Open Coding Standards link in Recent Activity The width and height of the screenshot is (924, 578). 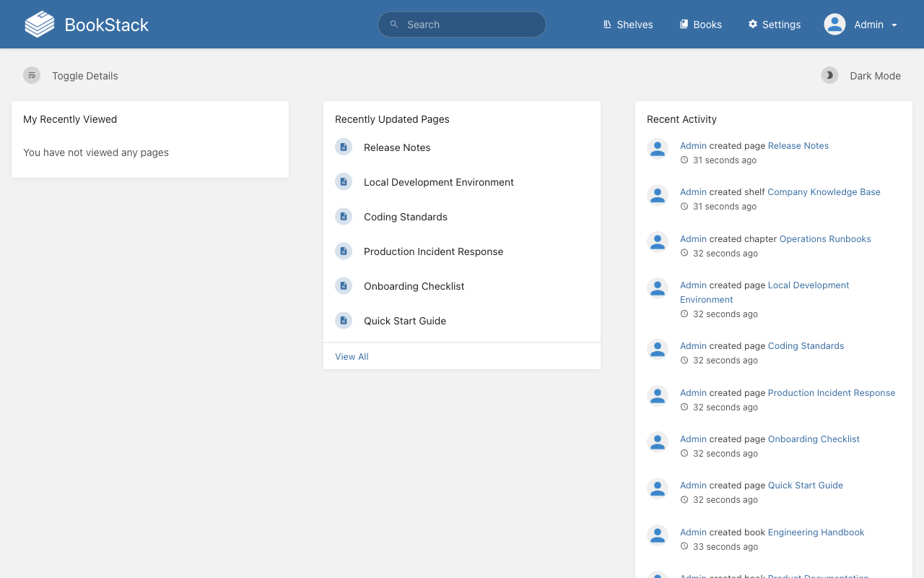[x=806, y=345]
